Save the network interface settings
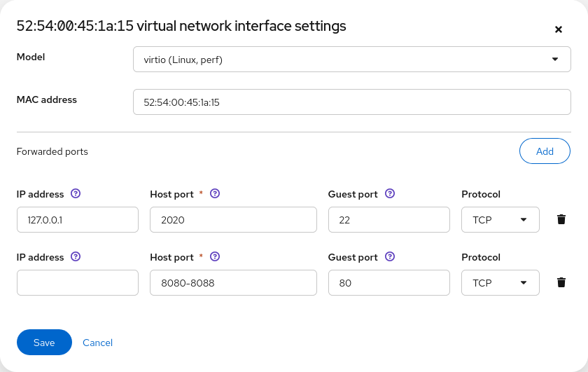 pos(44,343)
